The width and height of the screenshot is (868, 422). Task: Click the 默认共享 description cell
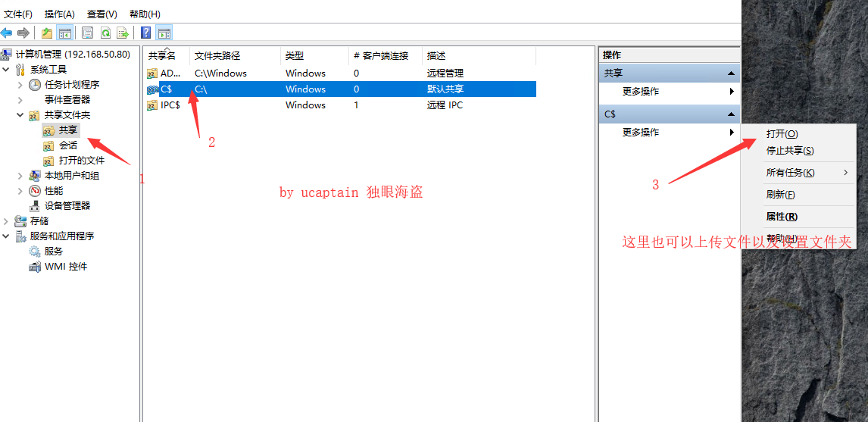(x=445, y=89)
